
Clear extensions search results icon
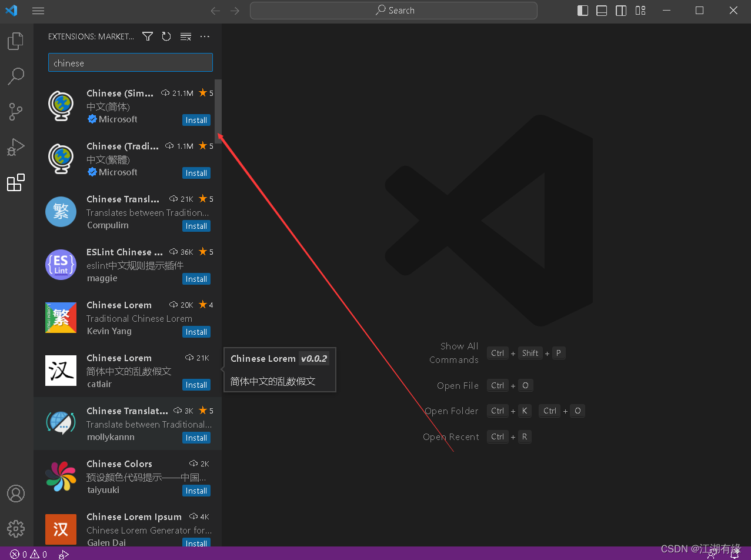pyautogui.click(x=185, y=36)
